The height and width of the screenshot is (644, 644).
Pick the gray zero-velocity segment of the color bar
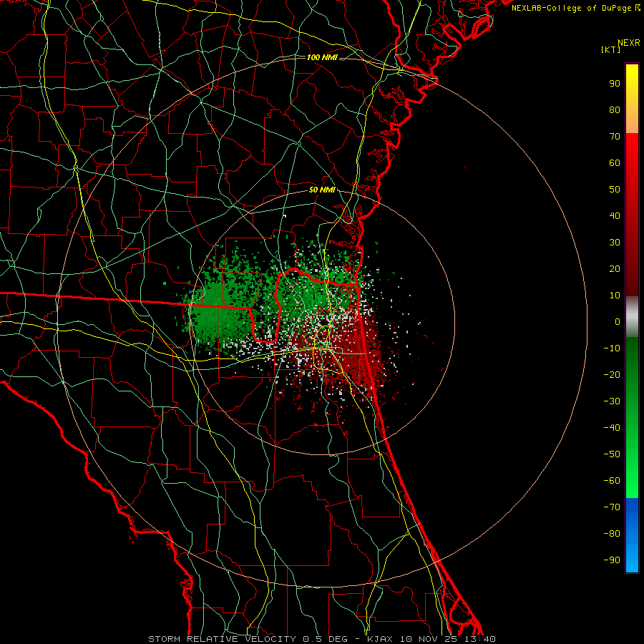click(x=632, y=316)
